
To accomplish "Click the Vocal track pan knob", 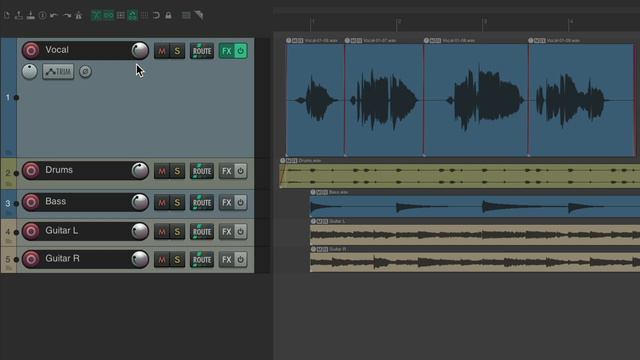I will point(29,72).
